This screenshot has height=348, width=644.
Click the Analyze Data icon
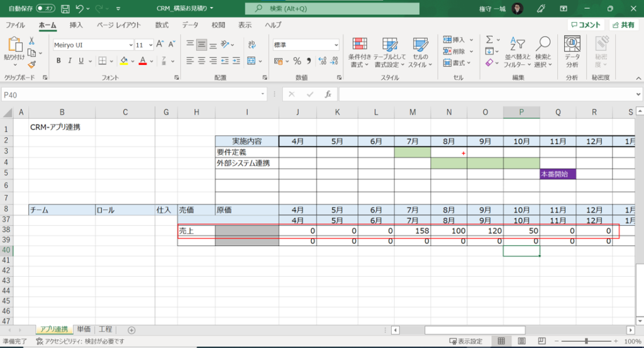pyautogui.click(x=572, y=43)
